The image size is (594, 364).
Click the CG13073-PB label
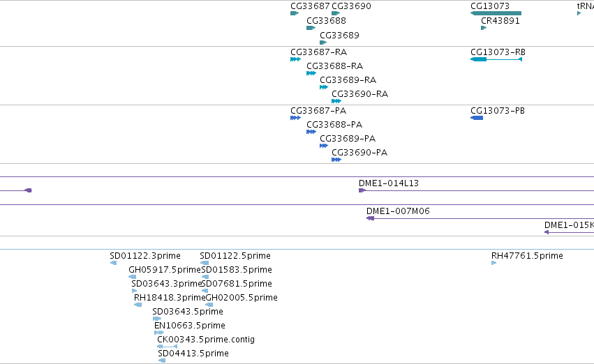498,111
